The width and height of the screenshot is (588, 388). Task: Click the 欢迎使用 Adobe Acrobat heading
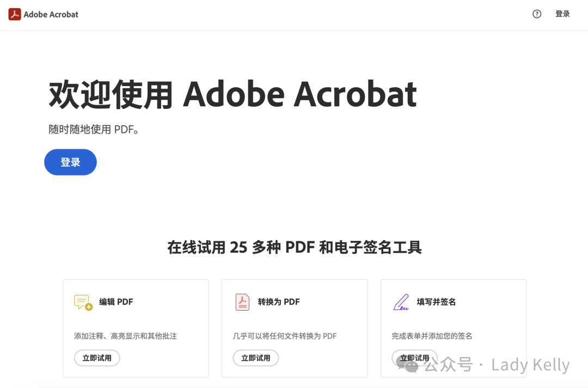click(x=232, y=94)
